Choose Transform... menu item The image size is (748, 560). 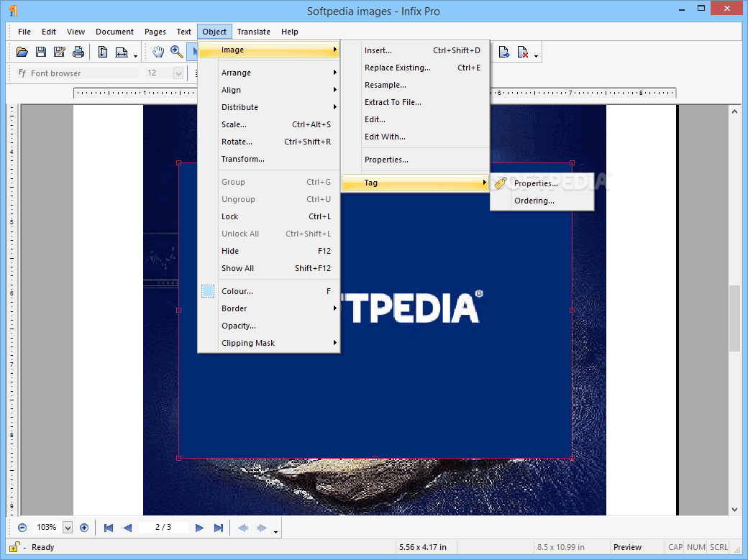click(x=270, y=159)
